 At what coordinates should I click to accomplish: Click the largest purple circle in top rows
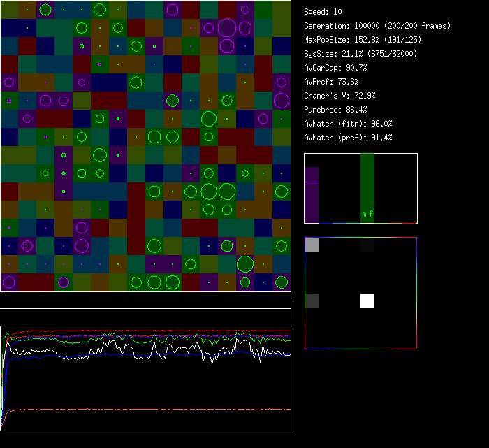227,28
